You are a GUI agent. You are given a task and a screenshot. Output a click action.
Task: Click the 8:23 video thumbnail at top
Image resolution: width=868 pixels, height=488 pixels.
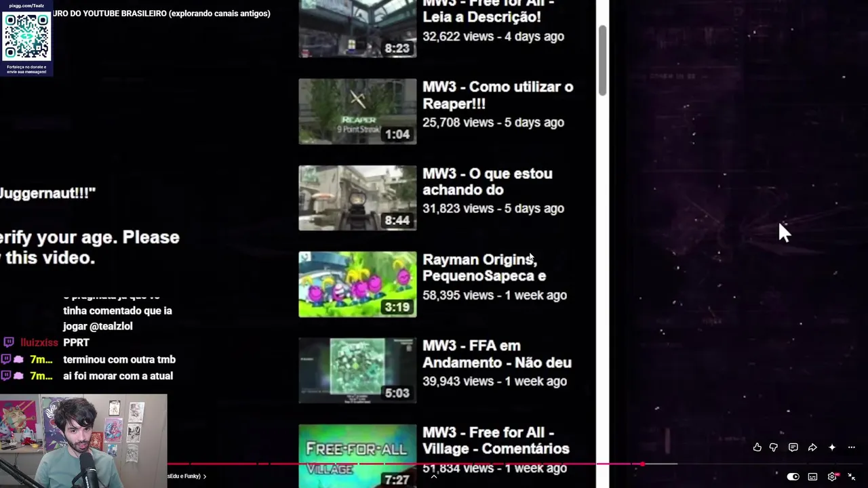point(357,28)
